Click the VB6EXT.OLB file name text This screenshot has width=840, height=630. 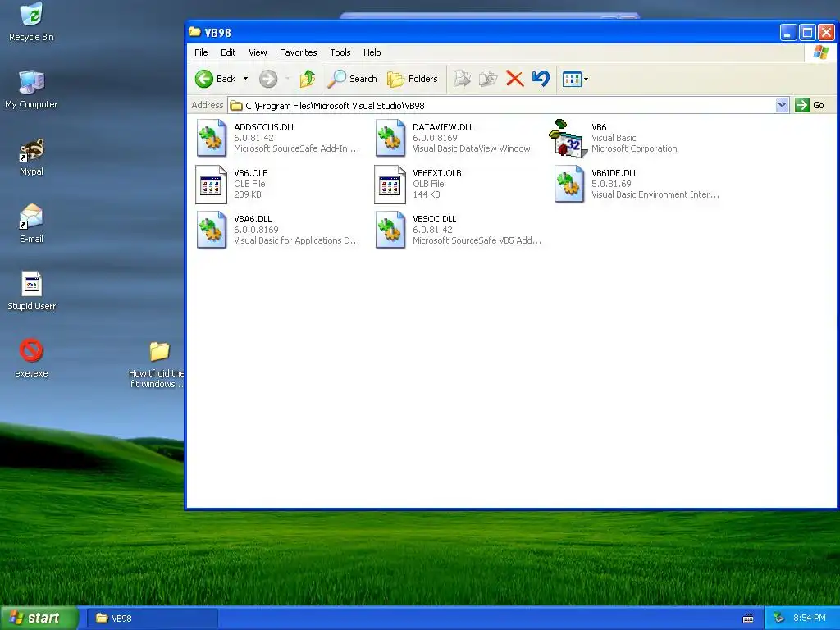[437, 173]
